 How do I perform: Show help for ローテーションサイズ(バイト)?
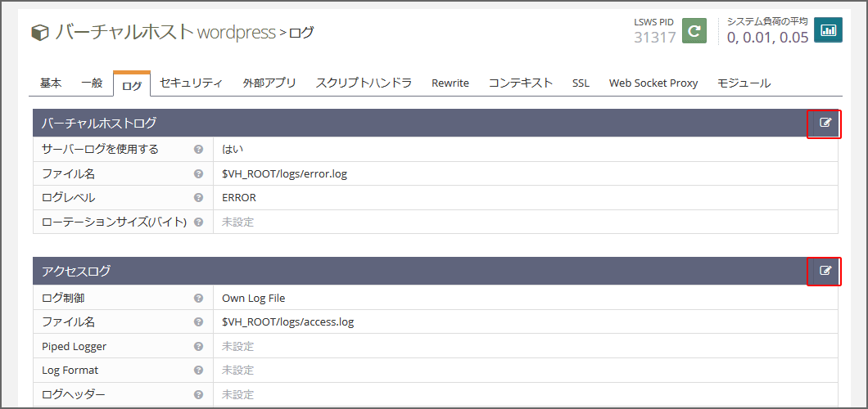pos(197,222)
